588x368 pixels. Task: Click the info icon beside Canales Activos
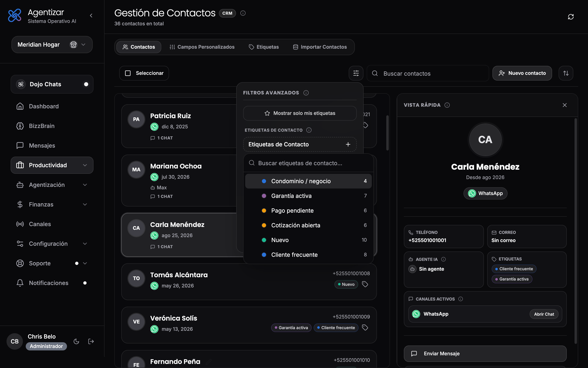pos(460,299)
